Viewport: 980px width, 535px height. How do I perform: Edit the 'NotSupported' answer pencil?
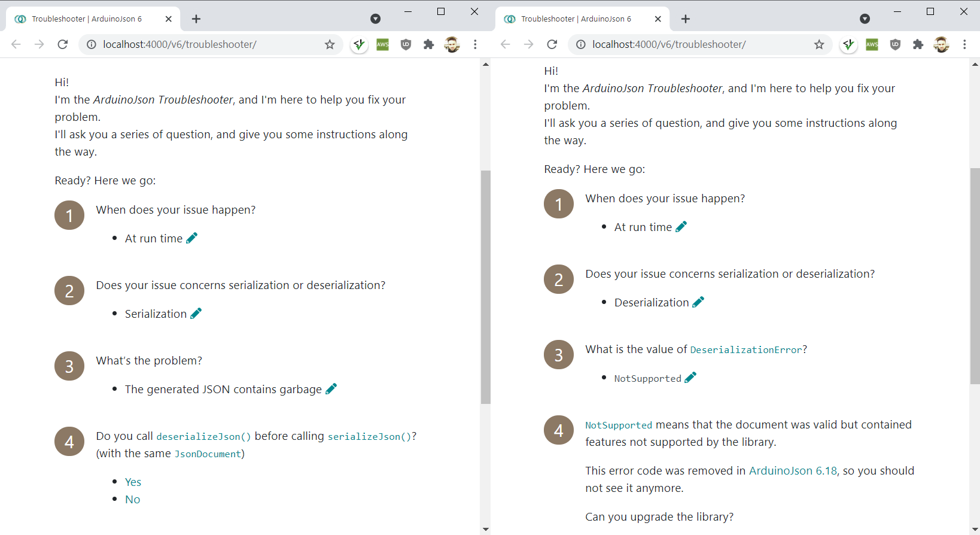[x=690, y=378]
